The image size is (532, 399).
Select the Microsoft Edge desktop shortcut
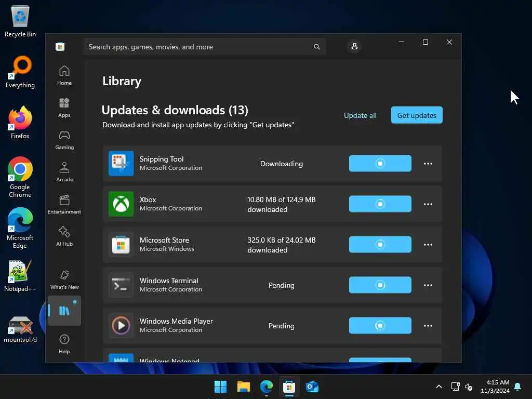pyautogui.click(x=20, y=229)
